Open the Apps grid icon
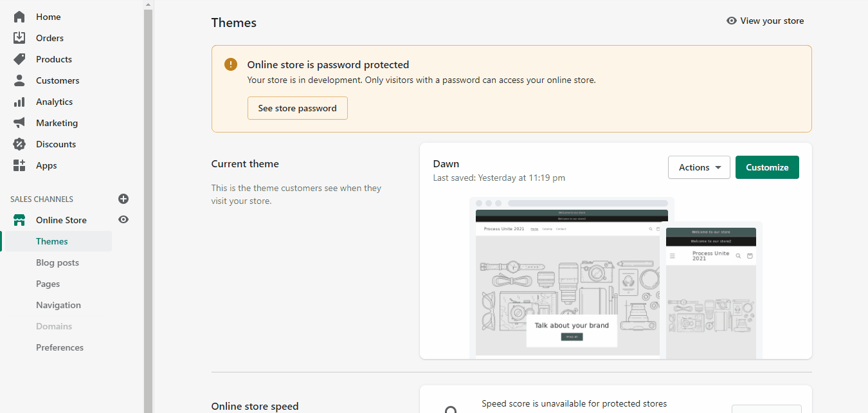Viewport: 868px width, 413px height. (x=19, y=165)
